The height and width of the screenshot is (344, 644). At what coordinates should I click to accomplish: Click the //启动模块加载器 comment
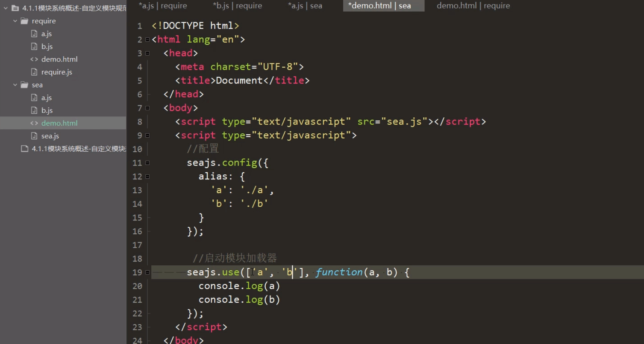pos(235,258)
